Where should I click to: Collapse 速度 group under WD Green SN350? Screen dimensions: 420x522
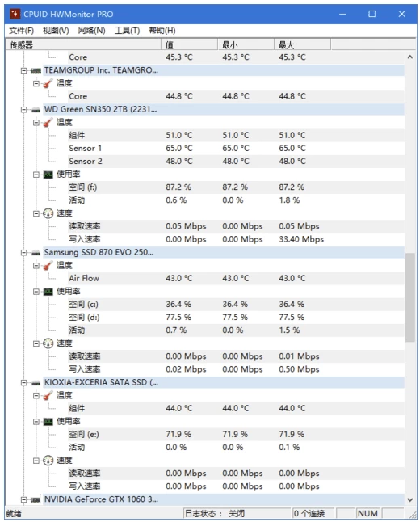36,213
